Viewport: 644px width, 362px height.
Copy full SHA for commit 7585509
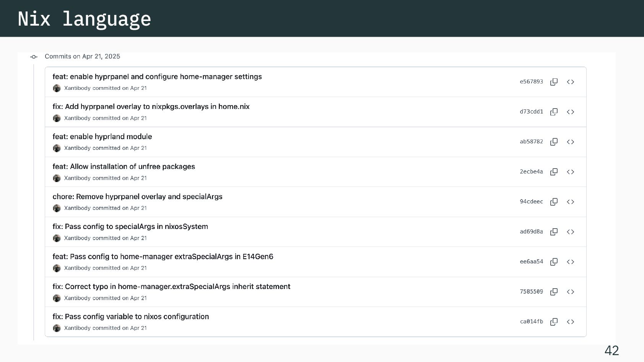(554, 292)
